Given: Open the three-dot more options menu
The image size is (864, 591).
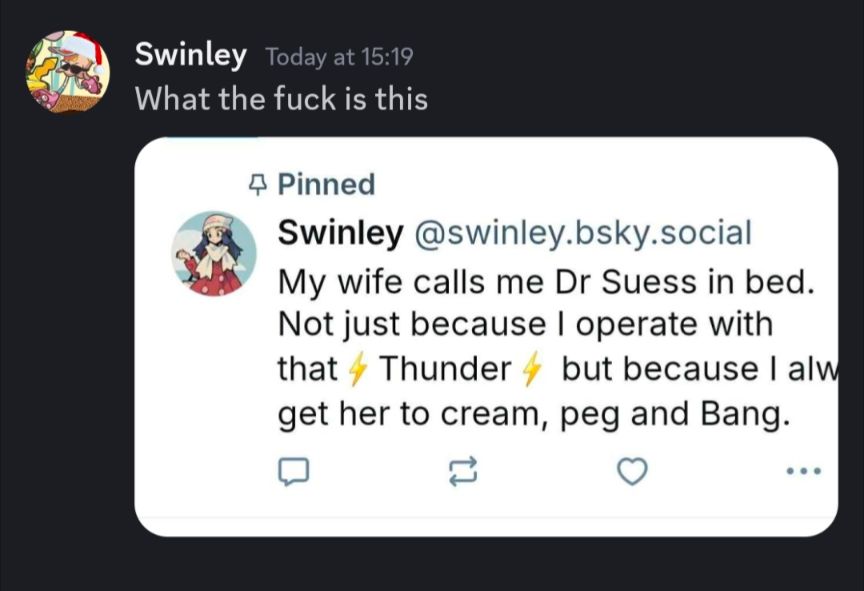Looking at the screenshot, I should click(x=804, y=470).
